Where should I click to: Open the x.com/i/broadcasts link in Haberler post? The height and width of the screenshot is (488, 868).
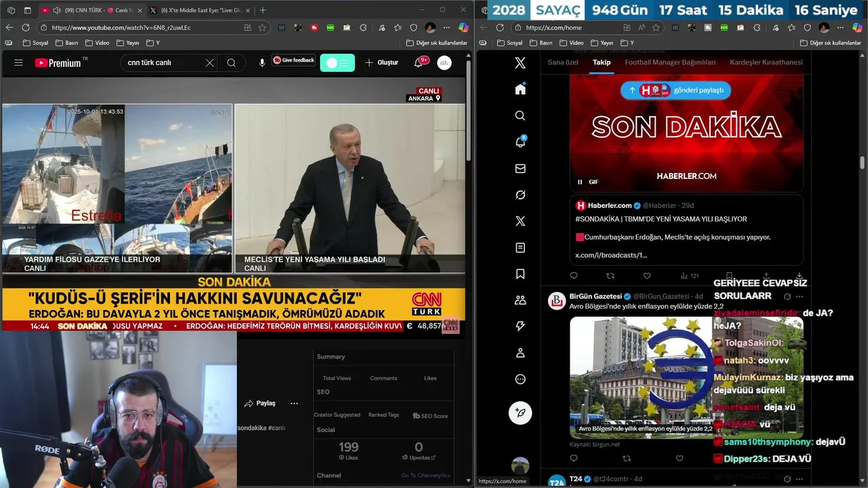(x=611, y=255)
